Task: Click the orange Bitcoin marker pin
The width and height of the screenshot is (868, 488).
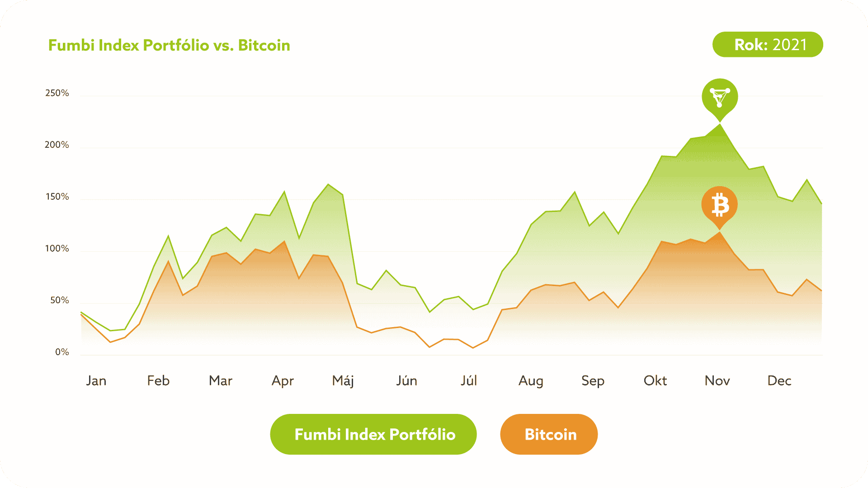Action: coord(719,205)
